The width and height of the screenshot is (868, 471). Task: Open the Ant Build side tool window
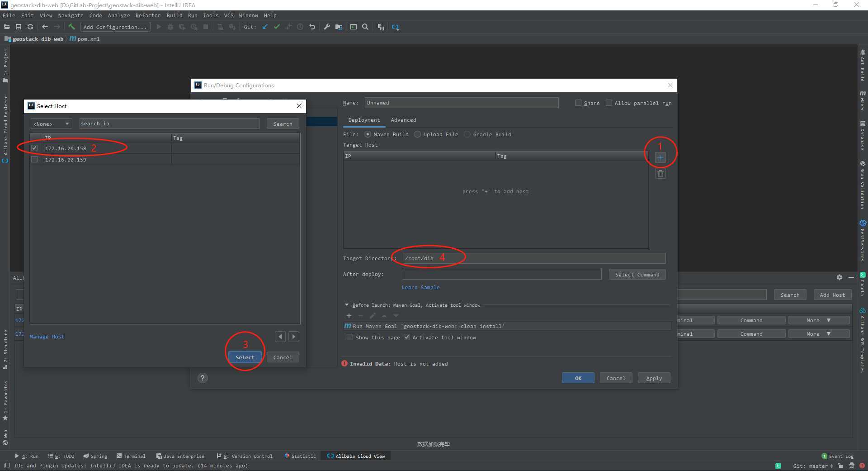tap(863, 66)
